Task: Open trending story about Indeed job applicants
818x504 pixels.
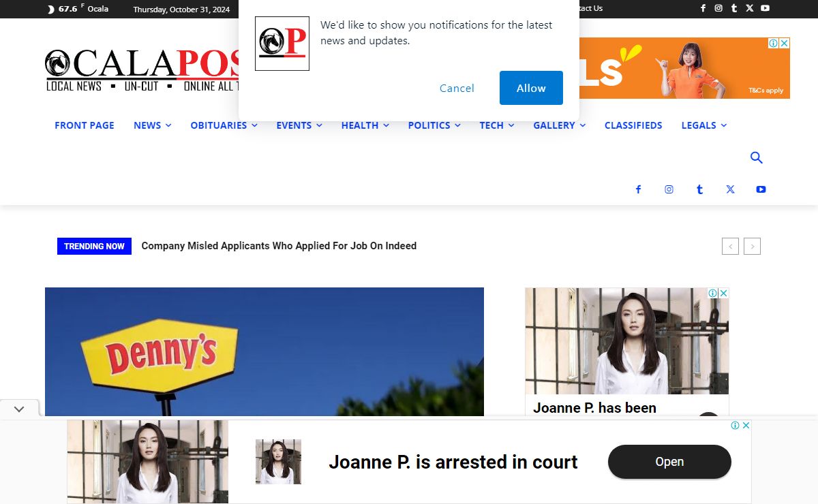Action: pos(279,246)
